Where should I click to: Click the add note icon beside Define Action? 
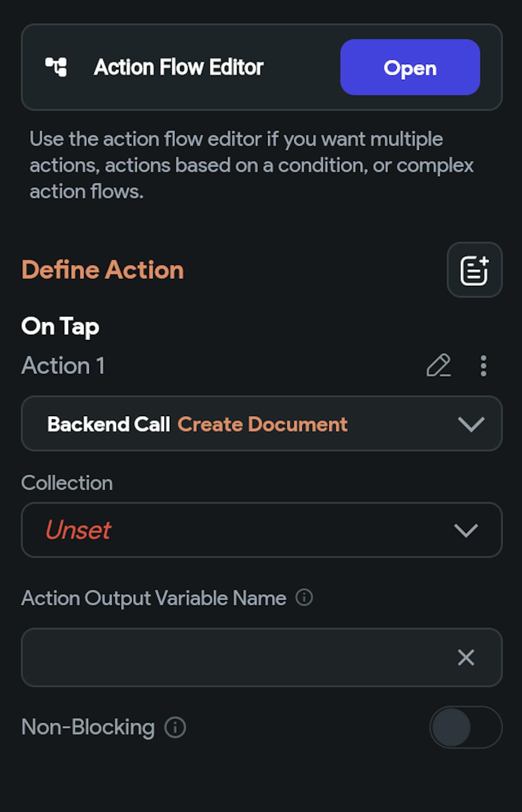(x=474, y=270)
